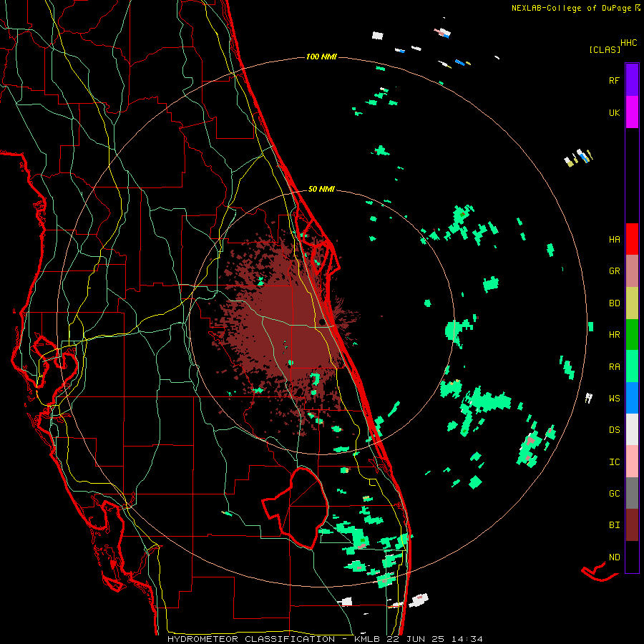644x644 pixels.
Task: Click the thick red lake outline
Action: (296, 507)
